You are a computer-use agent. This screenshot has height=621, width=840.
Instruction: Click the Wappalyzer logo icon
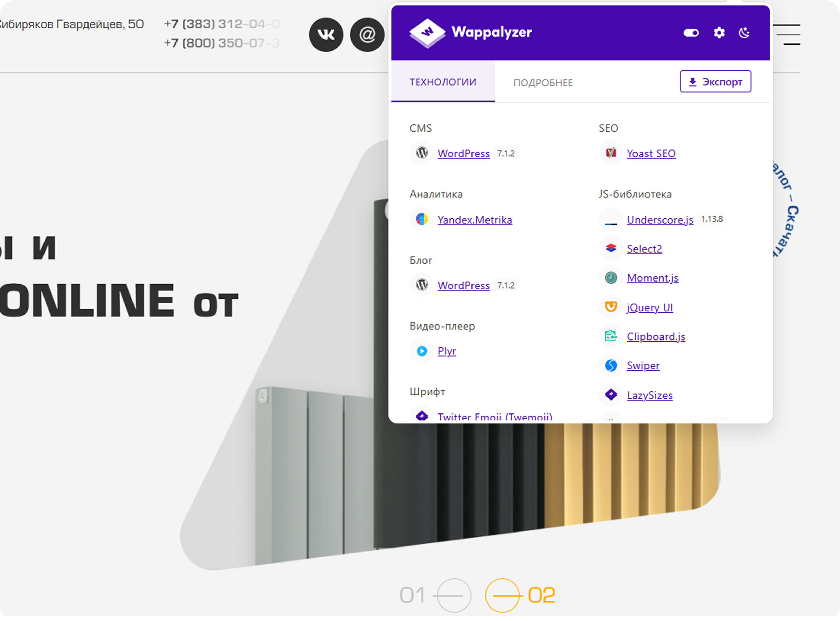427,33
